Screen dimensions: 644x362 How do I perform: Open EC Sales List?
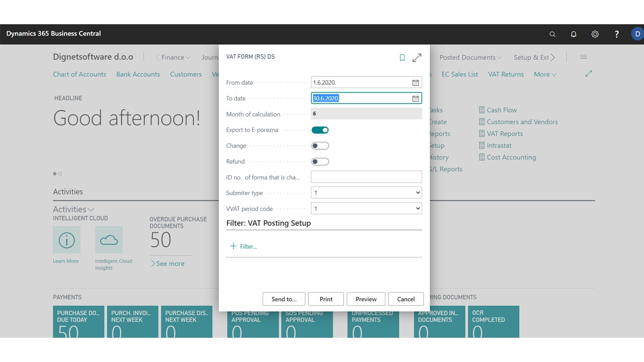(x=460, y=74)
